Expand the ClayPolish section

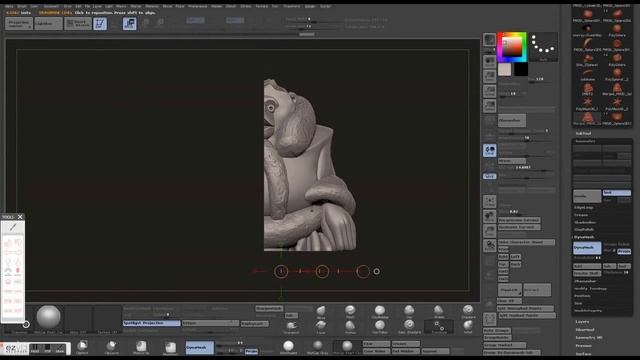584,229
